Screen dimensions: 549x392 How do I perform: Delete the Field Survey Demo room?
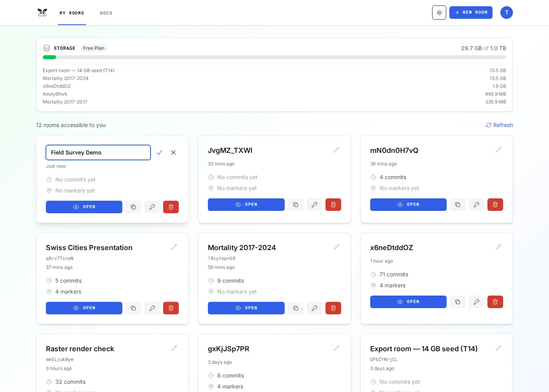tap(171, 207)
